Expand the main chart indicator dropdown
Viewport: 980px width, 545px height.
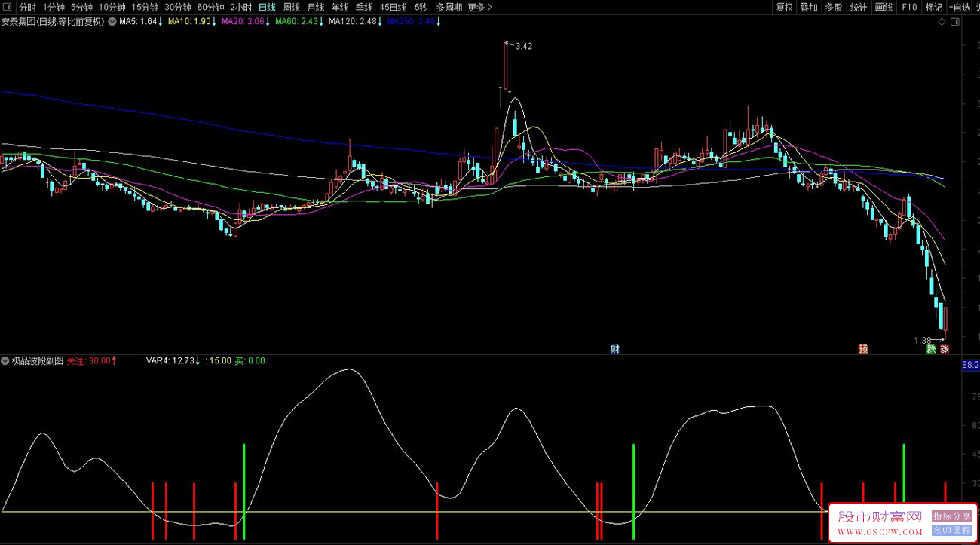pos(112,22)
